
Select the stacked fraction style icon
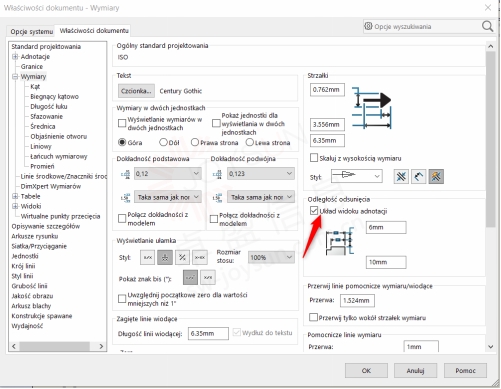coord(165,258)
